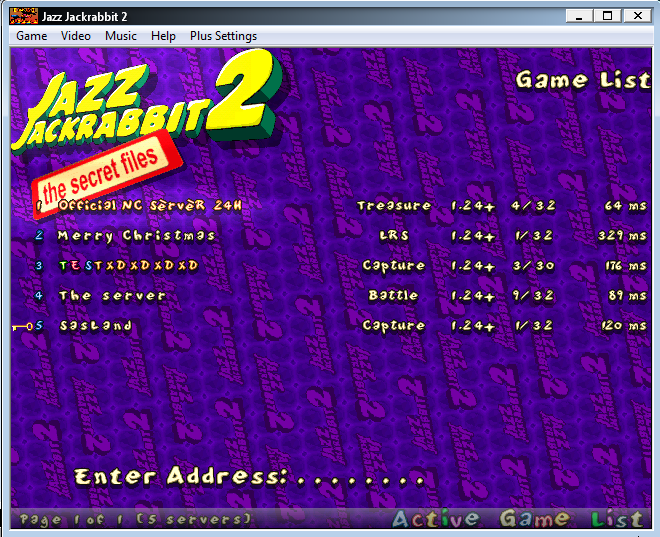
Task: Click the 89 ms ping value
Action: 627,295
